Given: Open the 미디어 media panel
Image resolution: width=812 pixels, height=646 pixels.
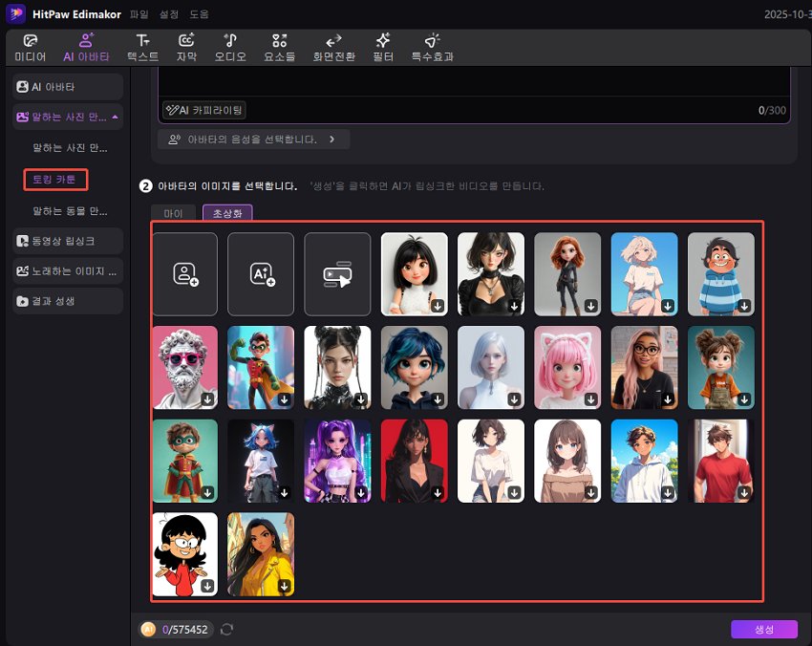Looking at the screenshot, I should (29, 46).
